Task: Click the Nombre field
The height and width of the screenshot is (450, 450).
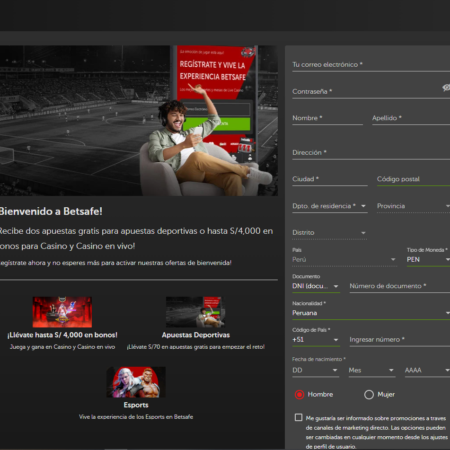Action: tap(327, 118)
